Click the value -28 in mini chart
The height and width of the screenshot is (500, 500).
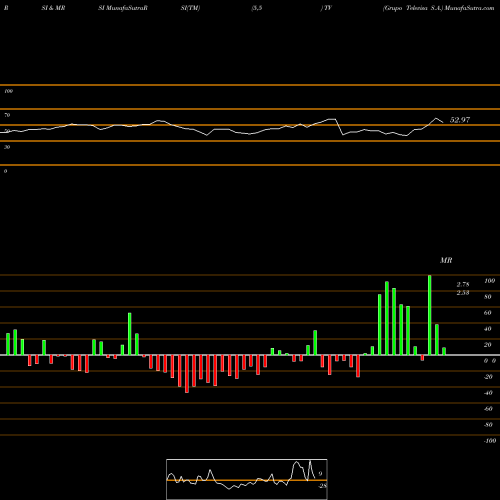tap(322, 486)
